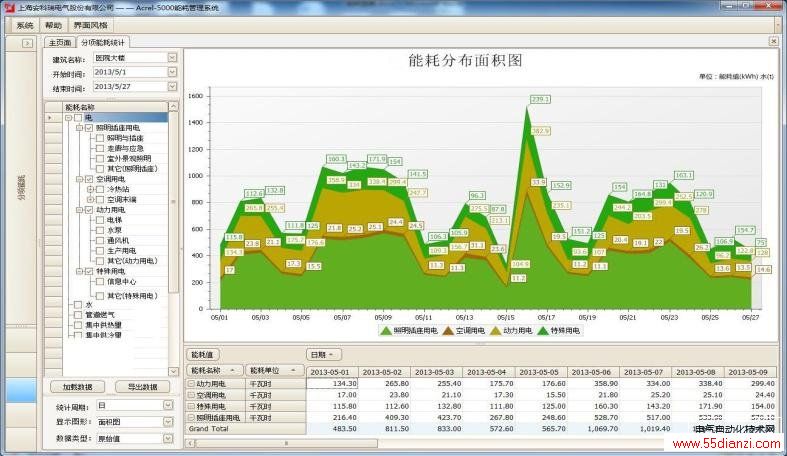The height and width of the screenshot is (456, 787).
Task: Click the 动力用电 legend triangle icon
Action: click(x=495, y=331)
